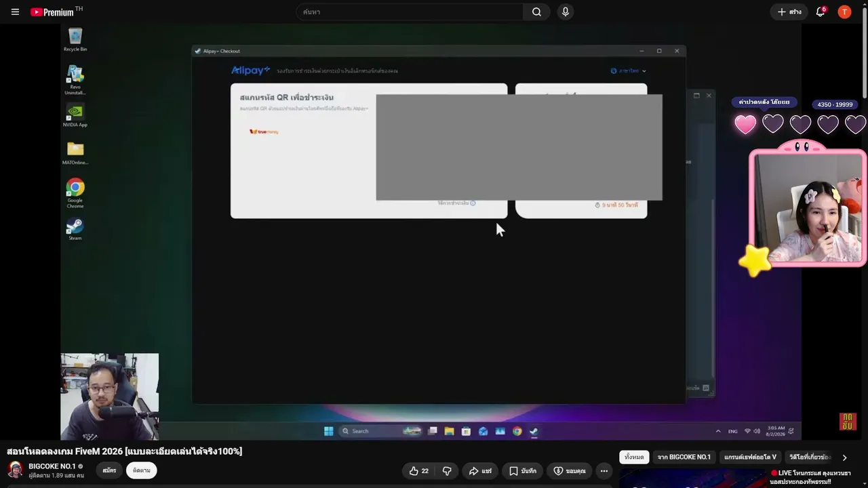Click the ENG language indicator
Image resolution: width=868 pixels, height=488 pixels.
tap(733, 431)
